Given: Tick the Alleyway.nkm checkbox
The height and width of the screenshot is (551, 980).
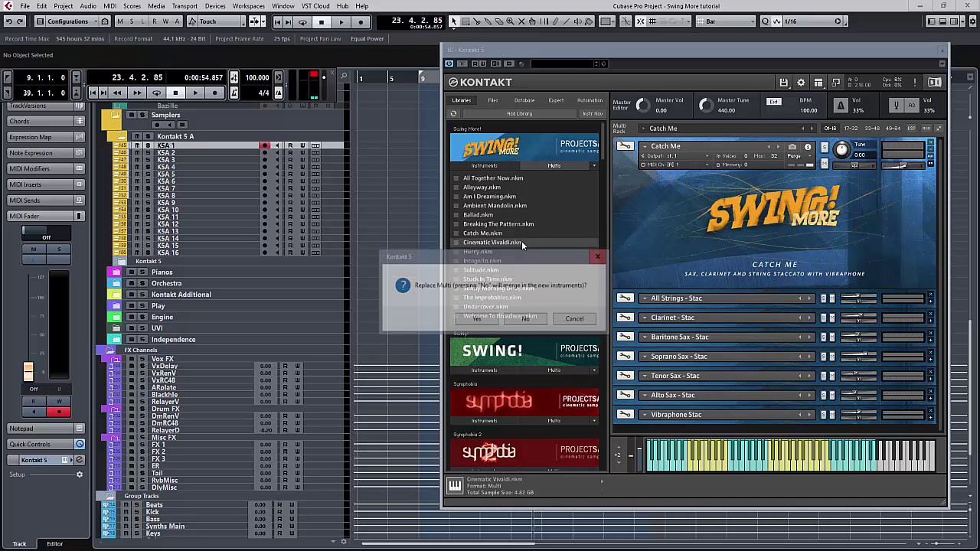Looking at the screenshot, I should tap(456, 187).
